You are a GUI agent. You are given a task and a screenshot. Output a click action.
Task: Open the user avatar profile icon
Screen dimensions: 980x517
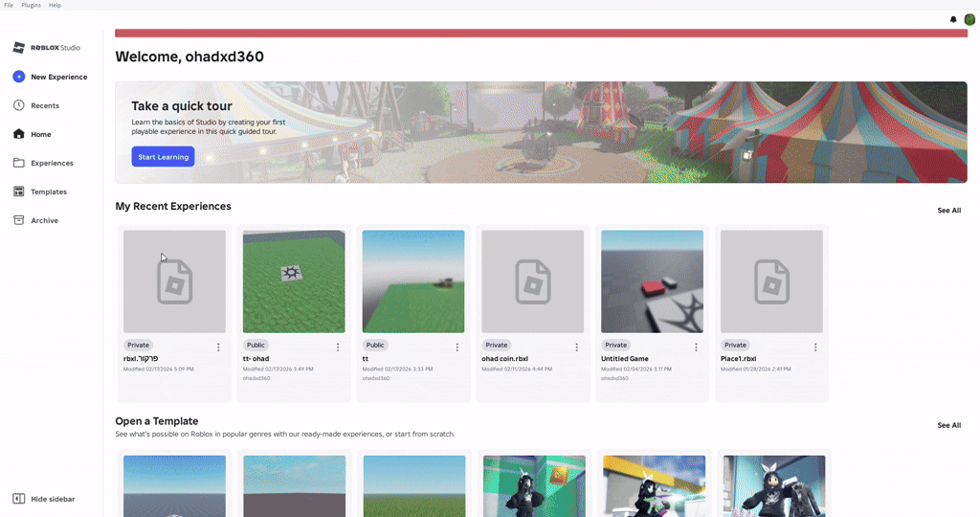coord(970,19)
